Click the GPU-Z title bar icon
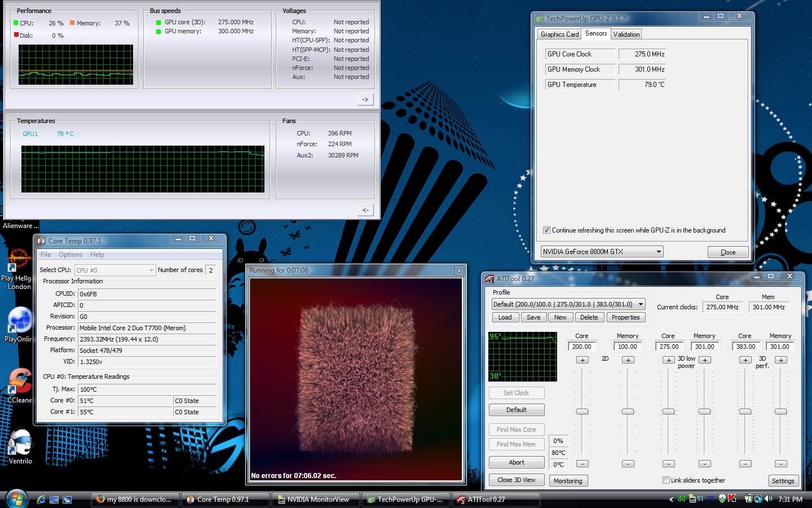Viewport: 812px width, 508px height. click(540, 19)
